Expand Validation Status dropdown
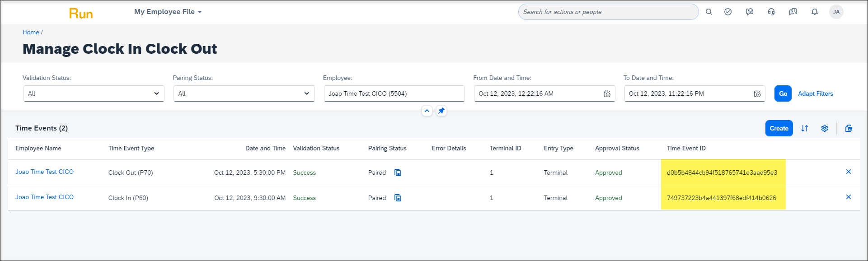This screenshot has width=868, height=261. (x=94, y=93)
